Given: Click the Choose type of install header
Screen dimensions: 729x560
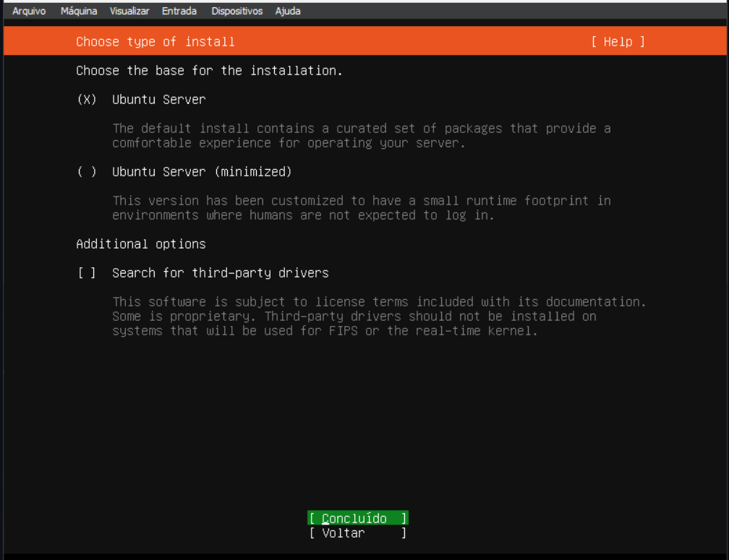Looking at the screenshot, I should click(155, 41).
